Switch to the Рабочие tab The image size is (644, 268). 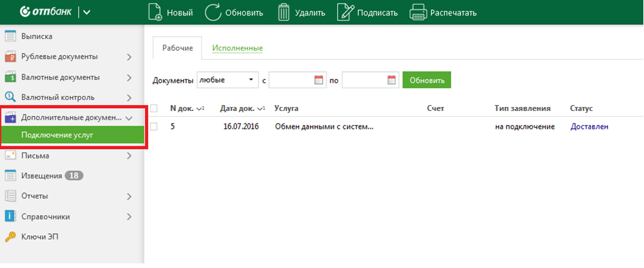click(178, 48)
